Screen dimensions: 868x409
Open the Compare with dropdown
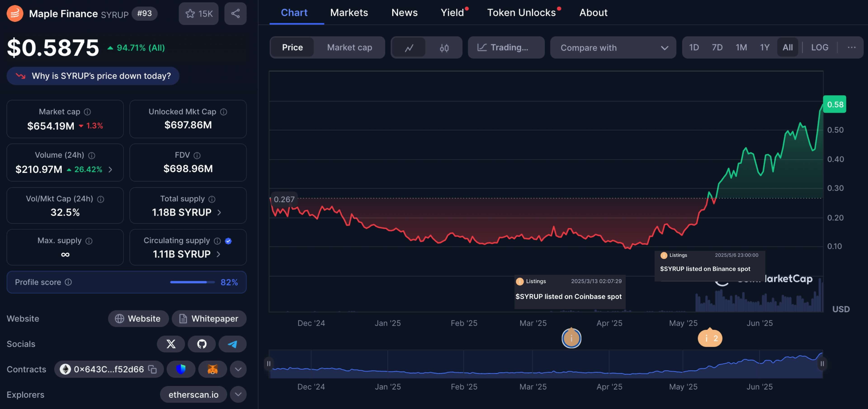(x=613, y=47)
